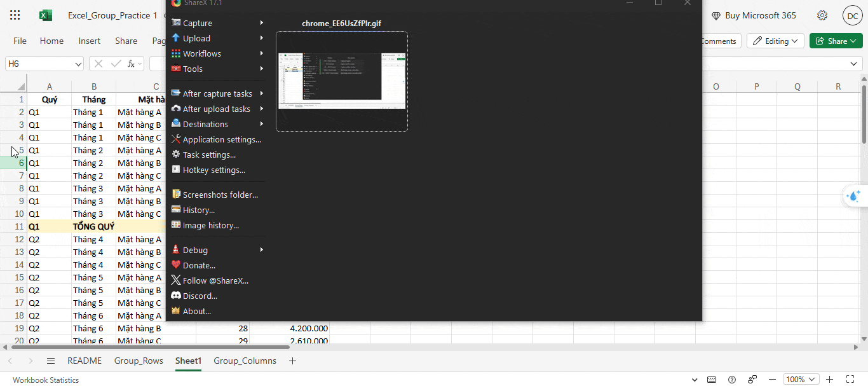Open Hotkey settings in ShareX
Screen dimensions: 868x386
point(218,170)
